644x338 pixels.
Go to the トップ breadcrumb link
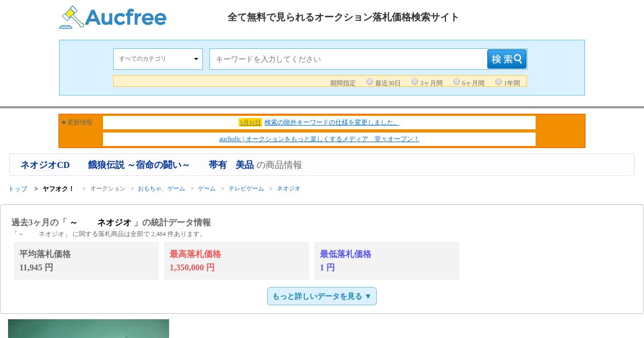tap(18, 189)
